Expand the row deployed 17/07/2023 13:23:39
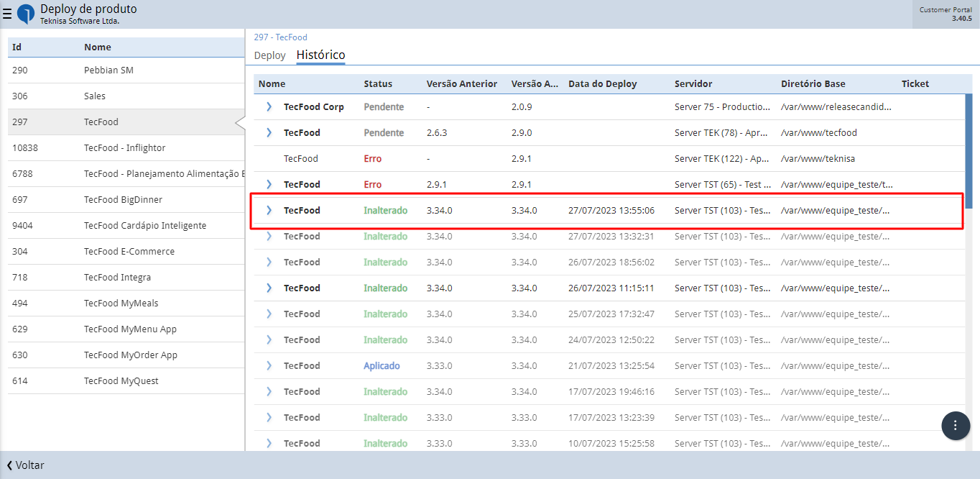 [269, 417]
